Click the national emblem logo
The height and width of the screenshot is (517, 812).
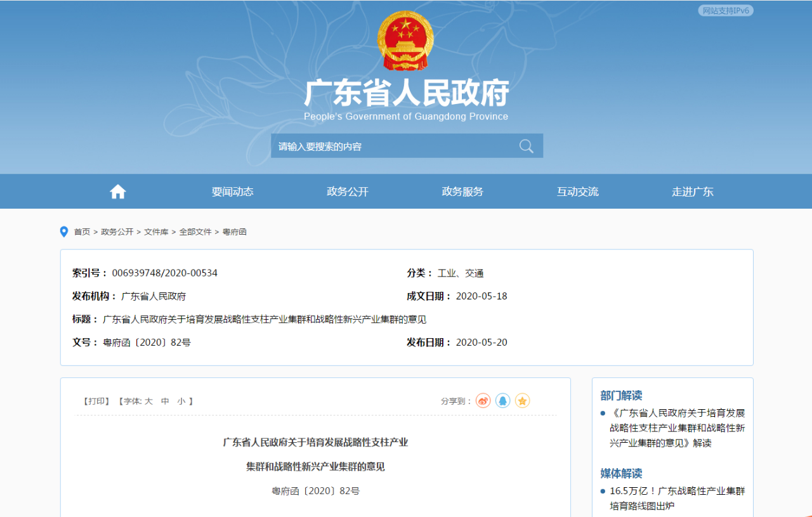point(405,41)
